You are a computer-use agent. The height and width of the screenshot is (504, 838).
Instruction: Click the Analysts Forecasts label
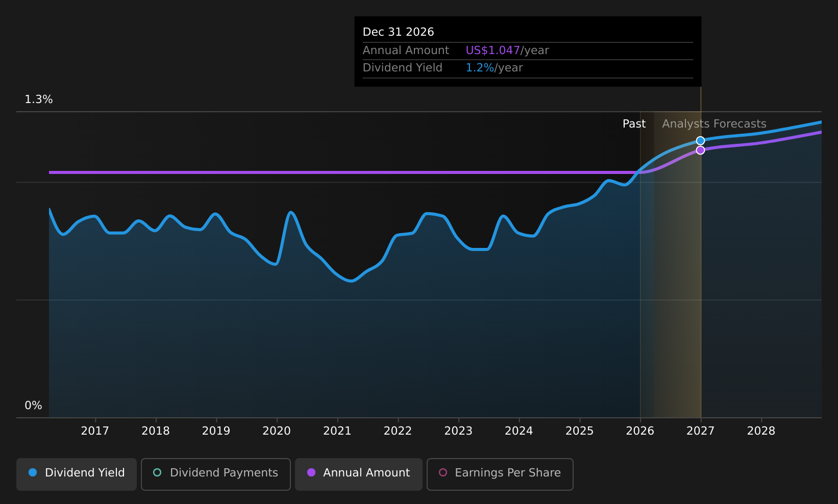pos(714,124)
